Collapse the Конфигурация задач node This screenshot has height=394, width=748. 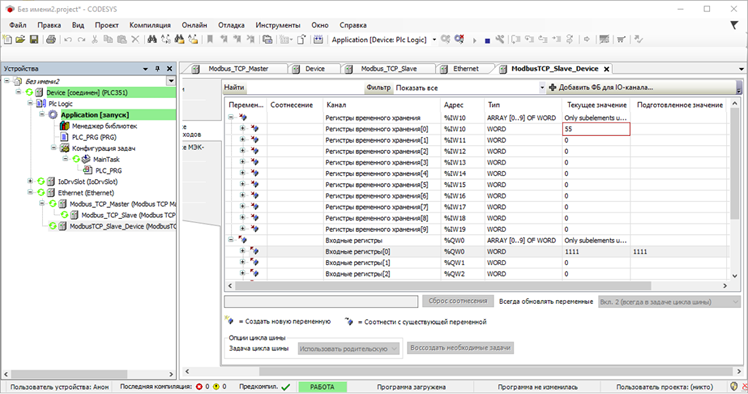coord(54,148)
